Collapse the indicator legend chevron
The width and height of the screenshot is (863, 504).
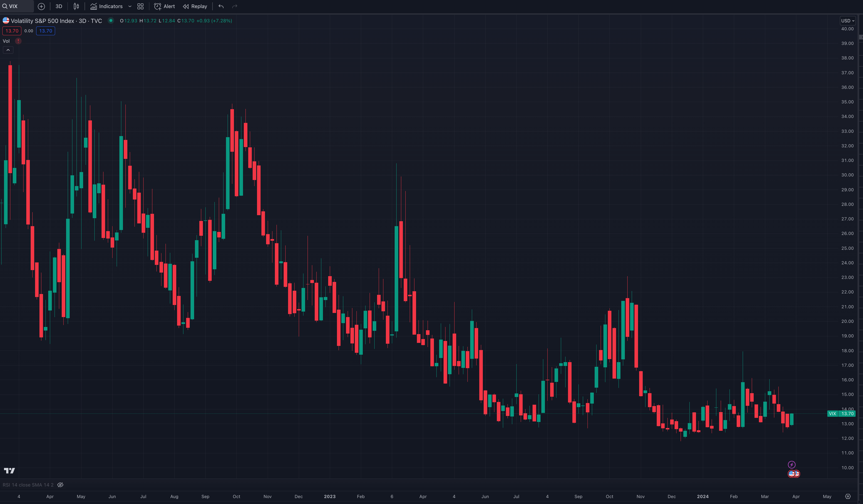8,50
